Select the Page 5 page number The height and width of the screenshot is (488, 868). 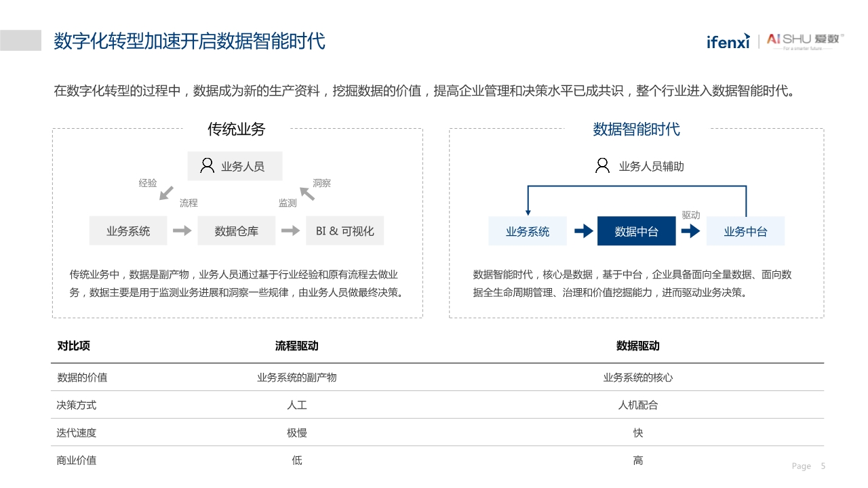click(808, 466)
